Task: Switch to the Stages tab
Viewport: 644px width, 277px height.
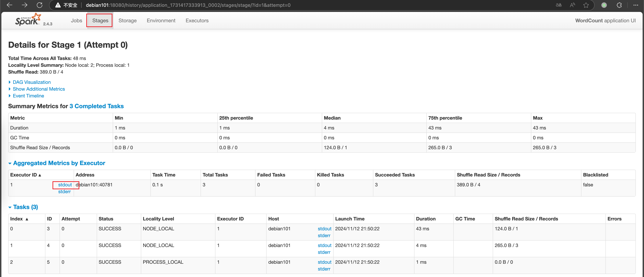Action: pos(100,20)
